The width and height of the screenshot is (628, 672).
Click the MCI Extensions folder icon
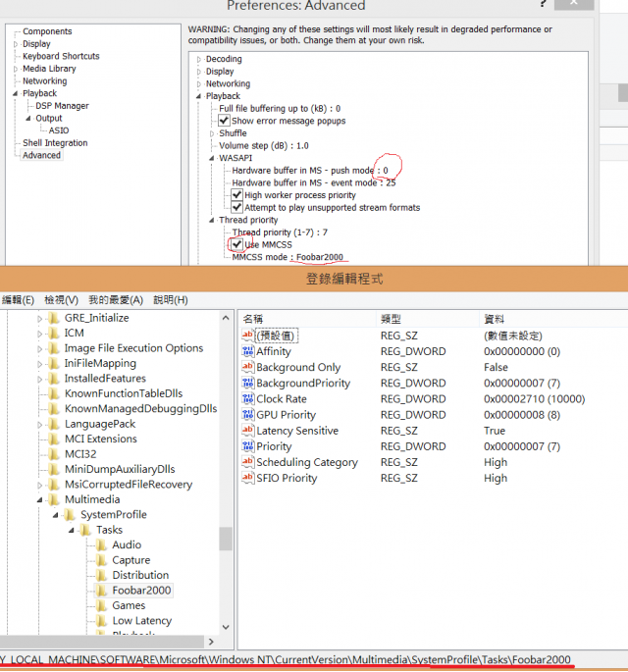[54, 439]
